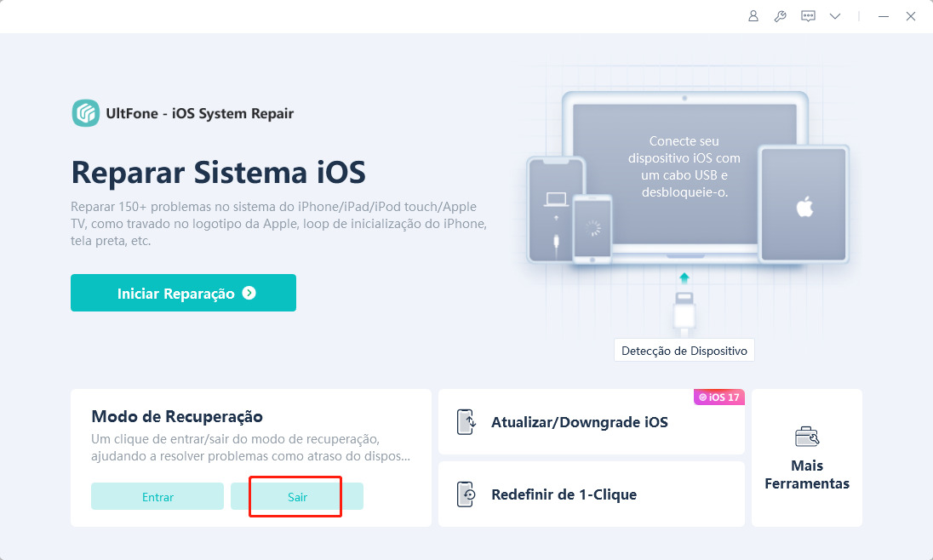The image size is (933, 560).
Task: Click the arrow icon in Iniciar Reparação
Action: pyautogui.click(x=249, y=293)
